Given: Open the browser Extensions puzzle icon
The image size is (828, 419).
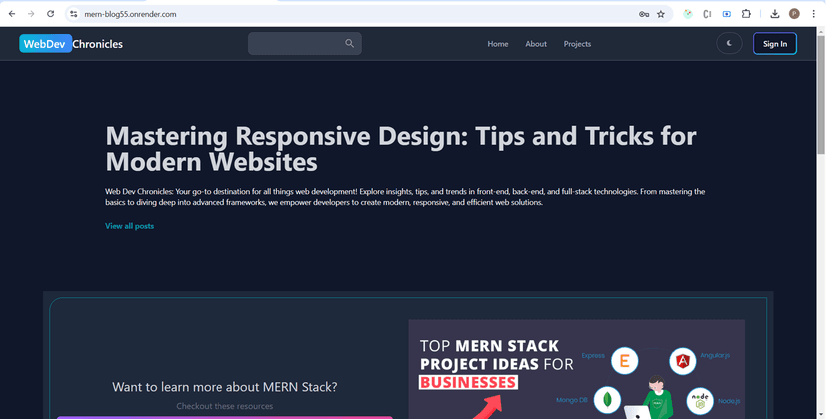Looking at the screenshot, I should [x=746, y=14].
